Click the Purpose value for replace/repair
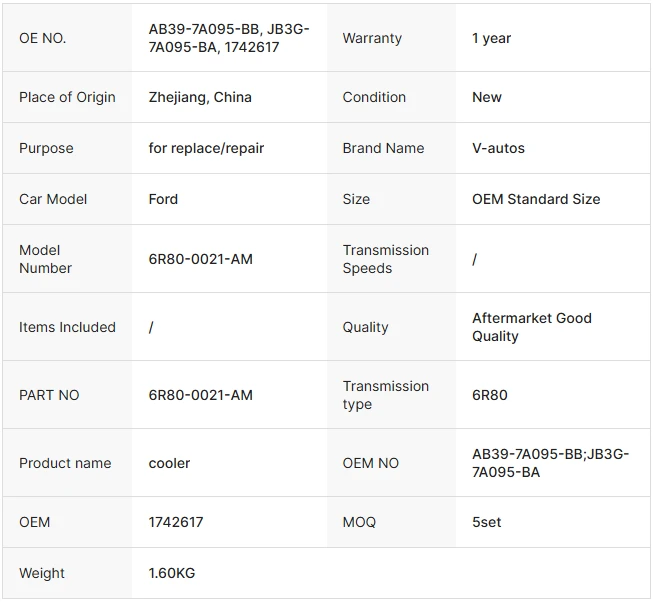 (206, 148)
